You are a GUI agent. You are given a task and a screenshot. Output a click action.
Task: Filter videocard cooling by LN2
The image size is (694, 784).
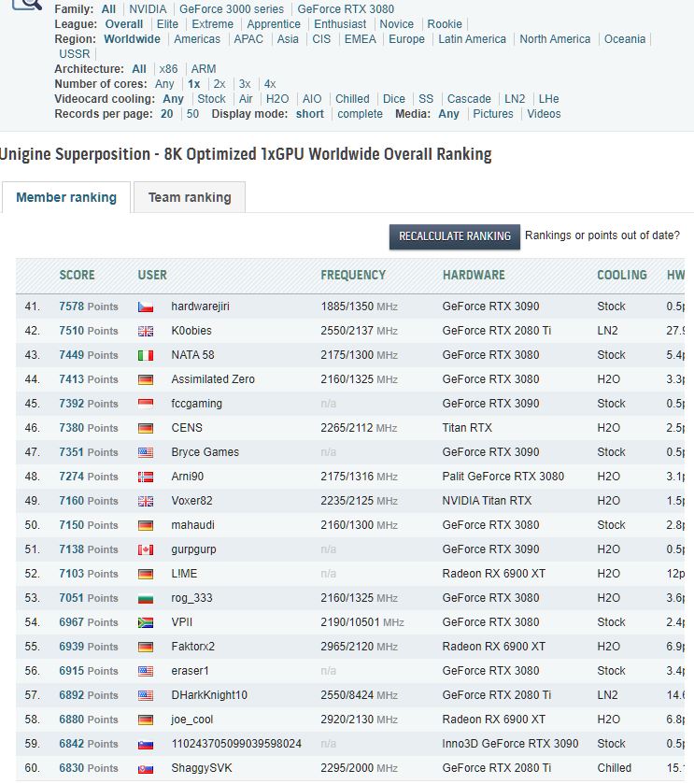point(515,99)
